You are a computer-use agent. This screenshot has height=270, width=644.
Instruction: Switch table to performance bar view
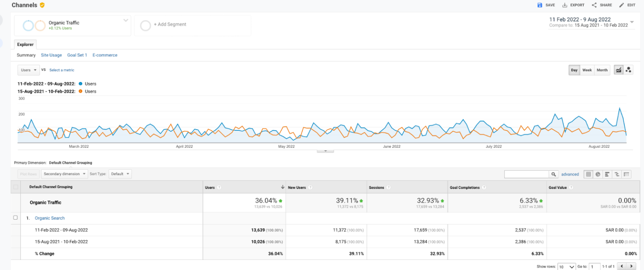608,174
